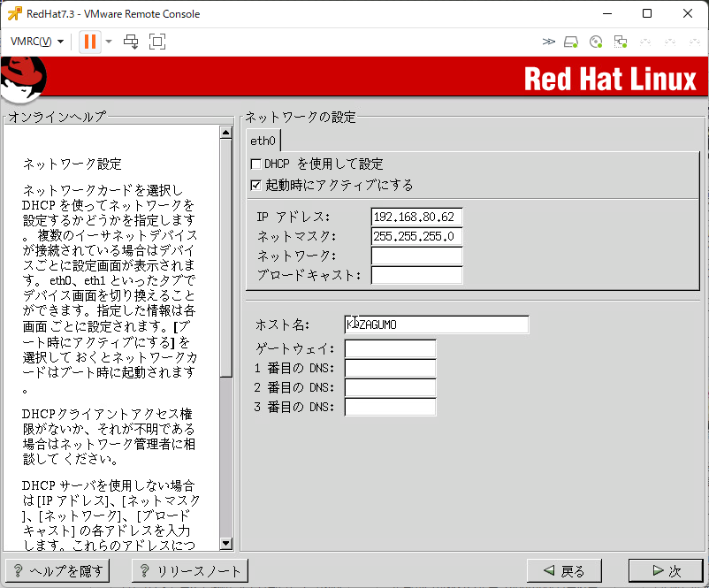Click the hard disk device icon

click(x=571, y=42)
